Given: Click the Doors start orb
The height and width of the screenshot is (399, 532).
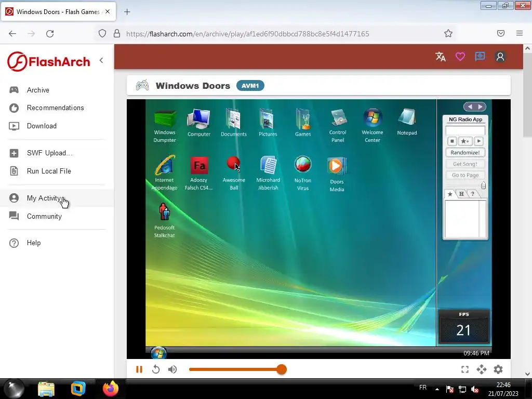Looking at the screenshot, I should click(x=158, y=353).
